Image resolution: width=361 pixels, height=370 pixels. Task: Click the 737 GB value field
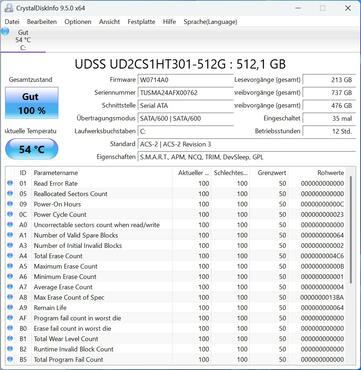(329, 93)
